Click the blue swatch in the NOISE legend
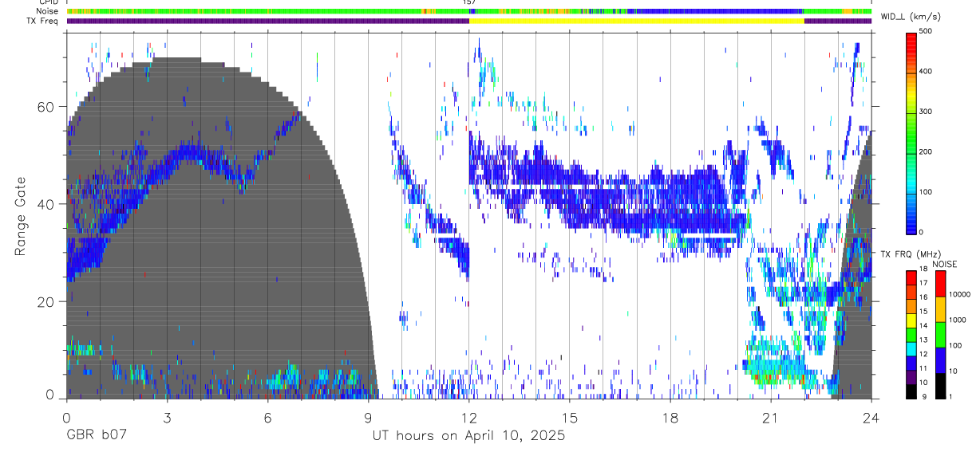This screenshot has width=980, height=452. point(941,360)
